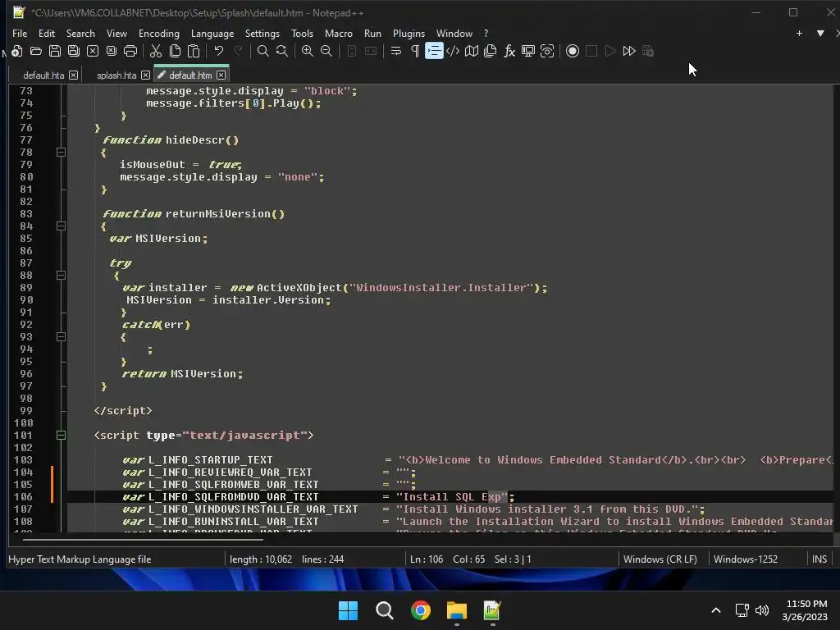Close the splash.hta tab

pos(145,75)
